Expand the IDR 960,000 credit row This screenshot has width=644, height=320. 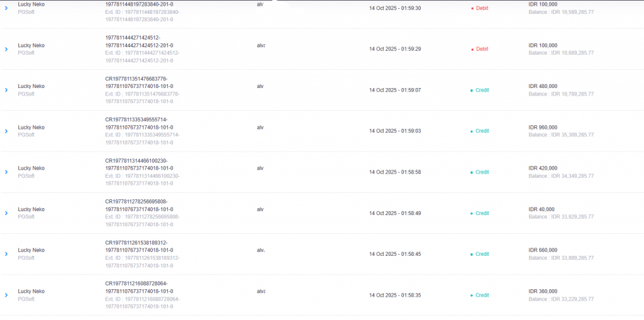pos(6,131)
